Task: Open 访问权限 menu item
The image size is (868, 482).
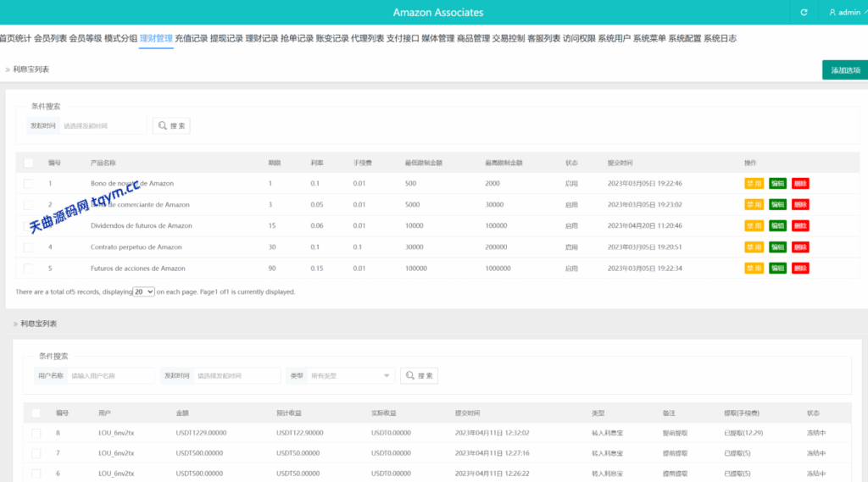Action: point(579,38)
